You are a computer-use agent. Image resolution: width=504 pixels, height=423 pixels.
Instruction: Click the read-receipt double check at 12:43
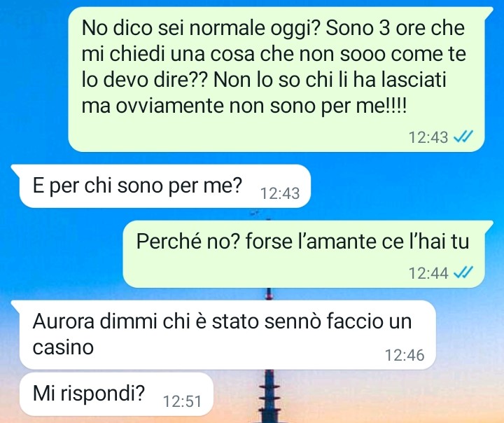[463, 137]
